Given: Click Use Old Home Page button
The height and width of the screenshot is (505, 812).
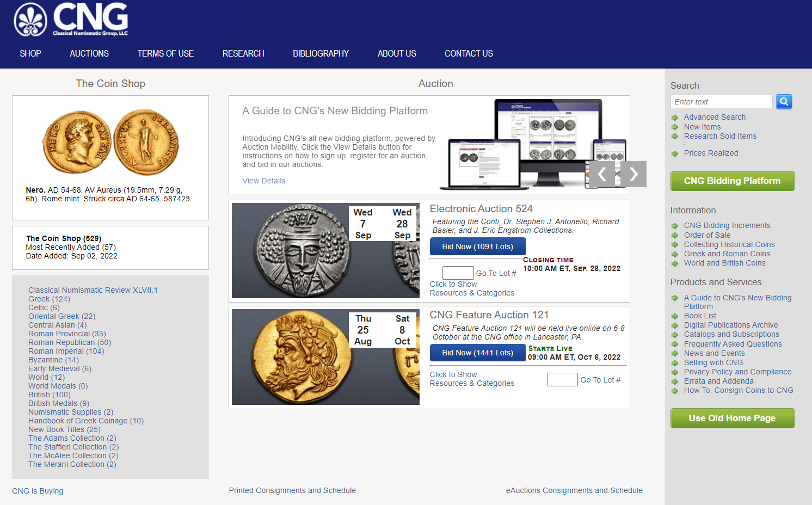Looking at the screenshot, I should (732, 418).
